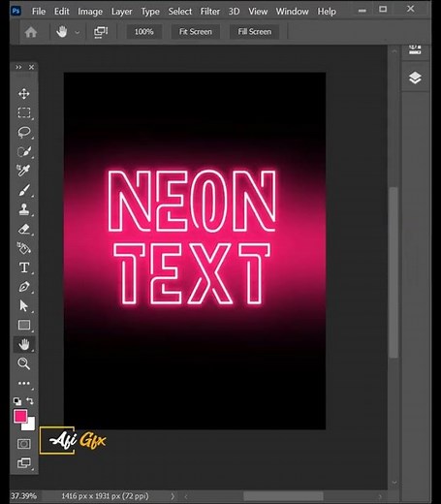Open the Type menu
The height and width of the screenshot is (504, 441).
(x=150, y=12)
